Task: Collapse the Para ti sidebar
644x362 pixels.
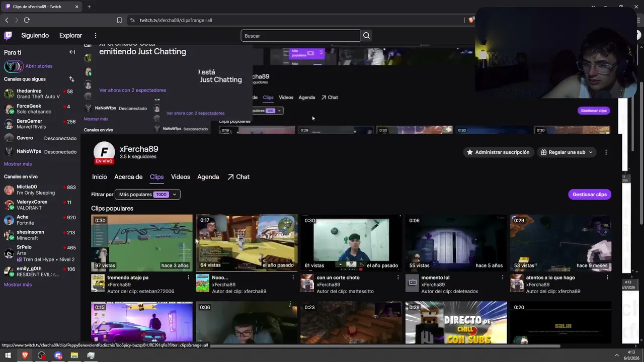Action: [x=72, y=52]
